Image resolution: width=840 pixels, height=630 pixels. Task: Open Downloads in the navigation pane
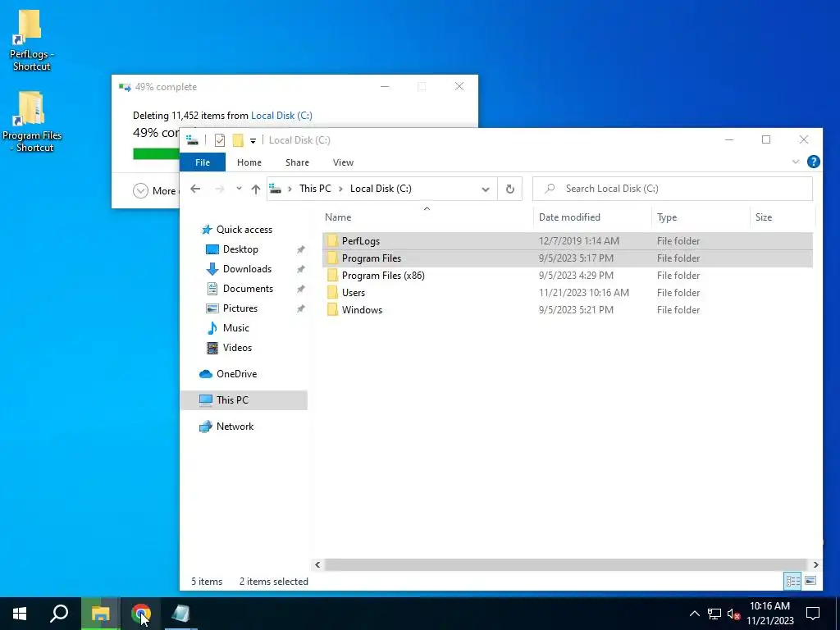click(x=239, y=269)
